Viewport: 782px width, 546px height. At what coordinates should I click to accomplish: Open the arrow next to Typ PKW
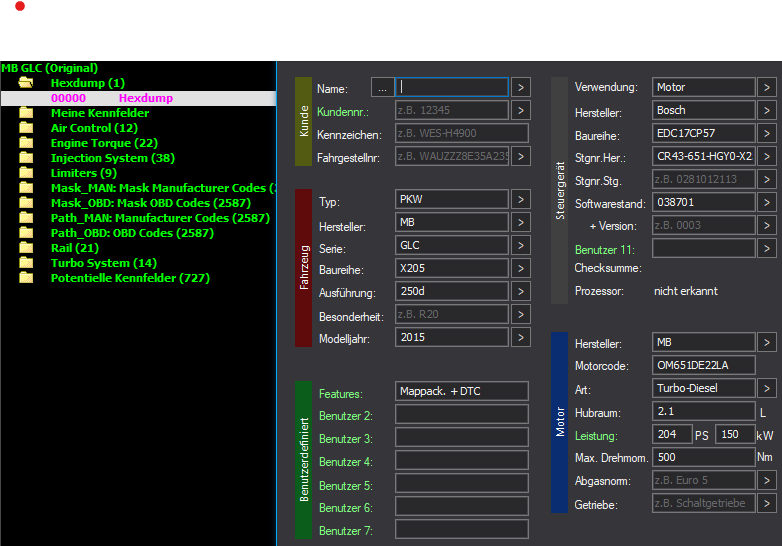point(521,199)
